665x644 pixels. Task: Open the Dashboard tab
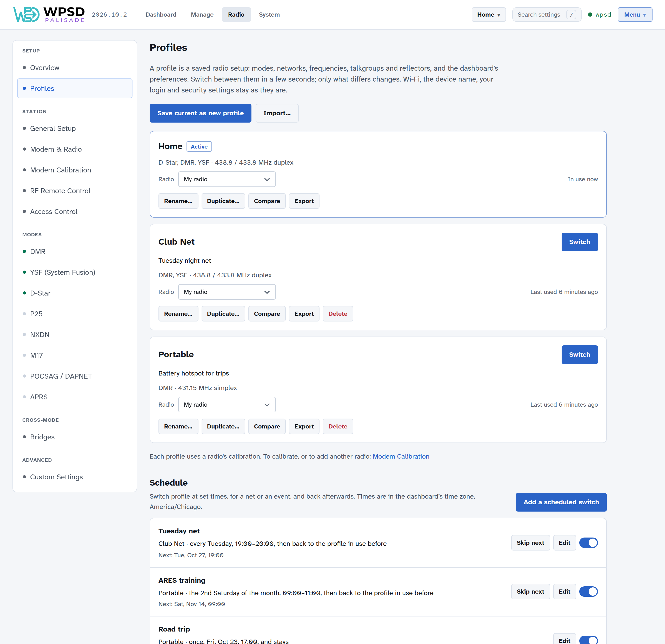click(x=161, y=15)
